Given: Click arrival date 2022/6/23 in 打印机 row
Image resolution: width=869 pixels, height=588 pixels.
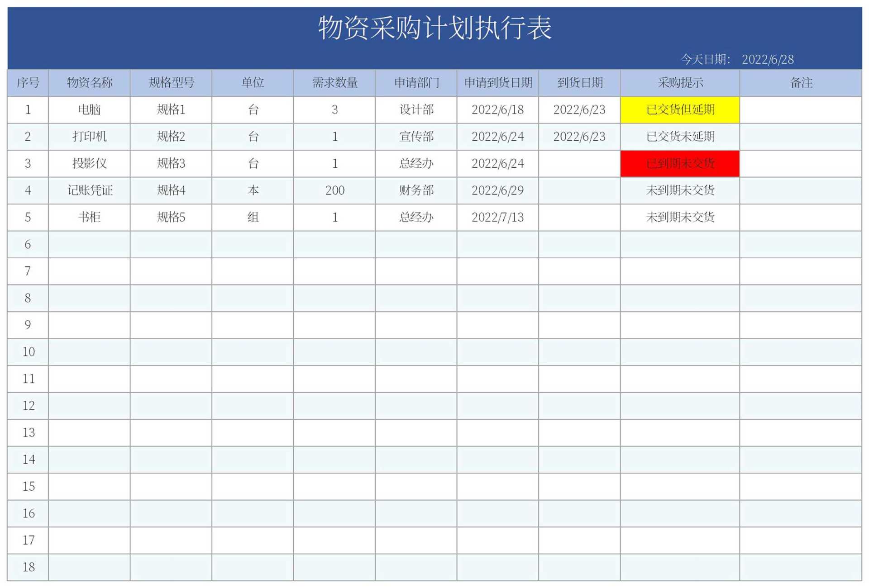Looking at the screenshot, I should pos(580,137).
